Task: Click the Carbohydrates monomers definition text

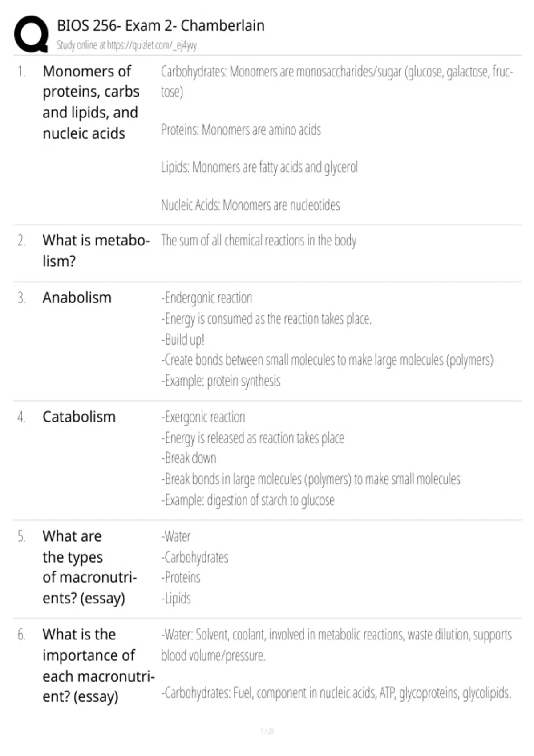Action: [337, 81]
